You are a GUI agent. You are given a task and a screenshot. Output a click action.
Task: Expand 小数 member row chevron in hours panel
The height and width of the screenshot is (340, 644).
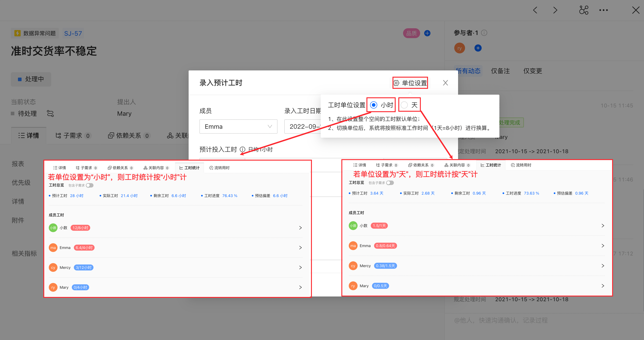pyautogui.click(x=300, y=228)
